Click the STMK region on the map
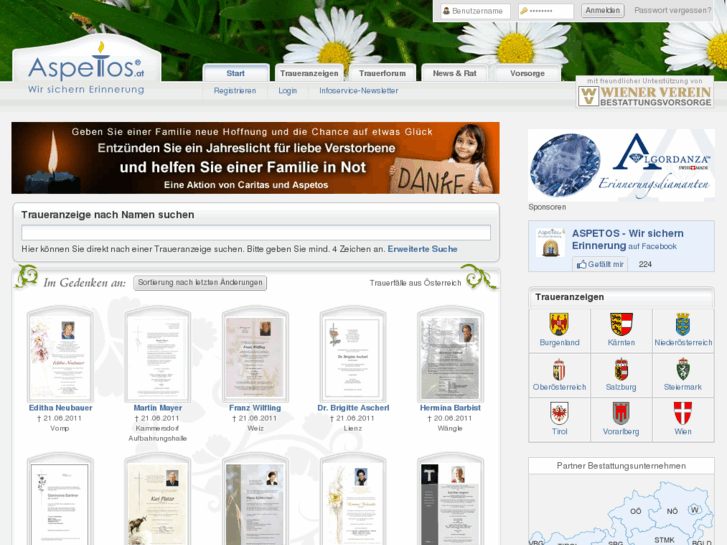This screenshot has height=545, width=727. pyautogui.click(x=664, y=540)
